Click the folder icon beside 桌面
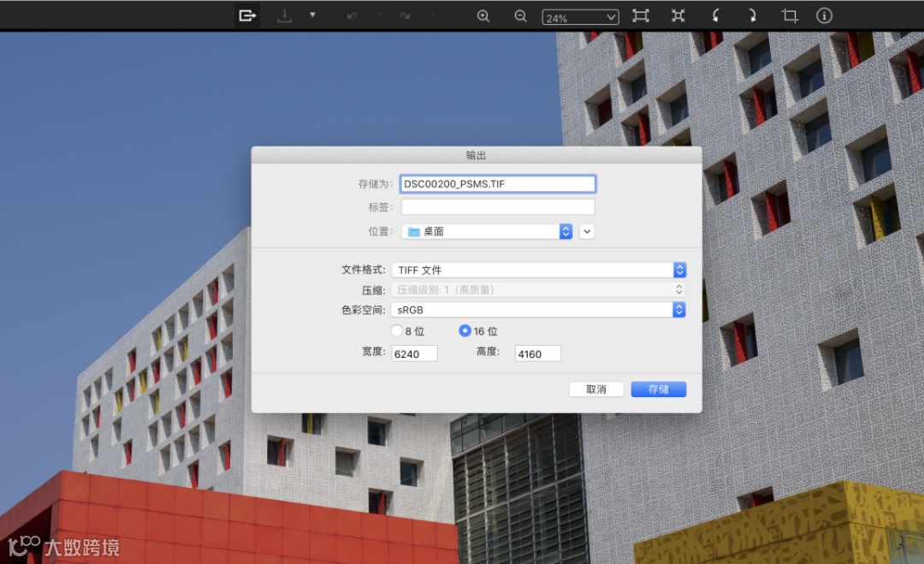 414,232
